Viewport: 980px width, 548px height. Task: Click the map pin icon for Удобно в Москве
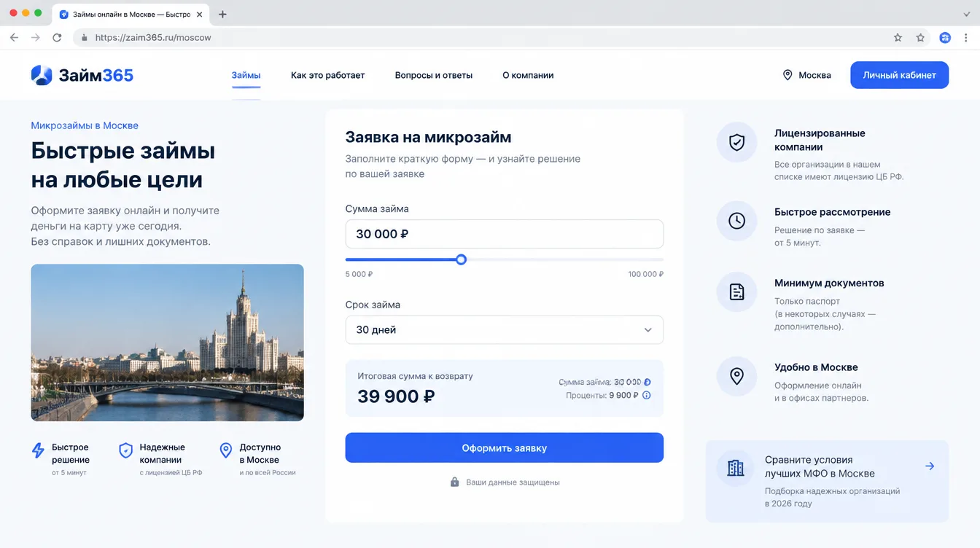(x=736, y=376)
